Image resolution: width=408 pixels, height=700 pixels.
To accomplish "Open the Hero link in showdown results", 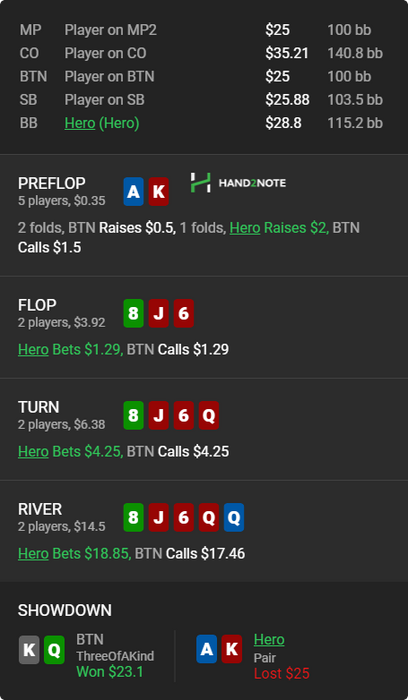I will (269, 639).
